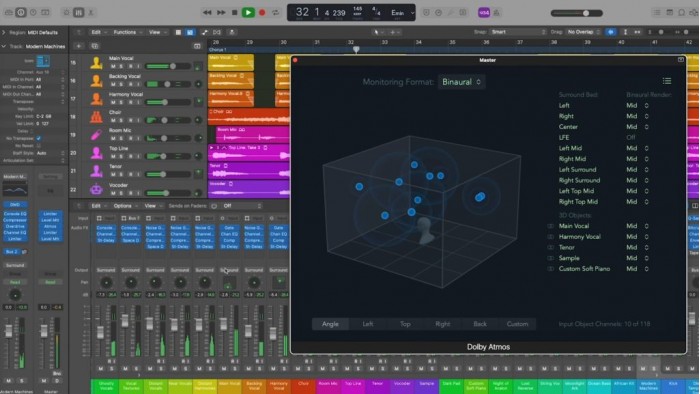Click the purple count-in button
This screenshot has width=700, height=394.
click(484, 12)
